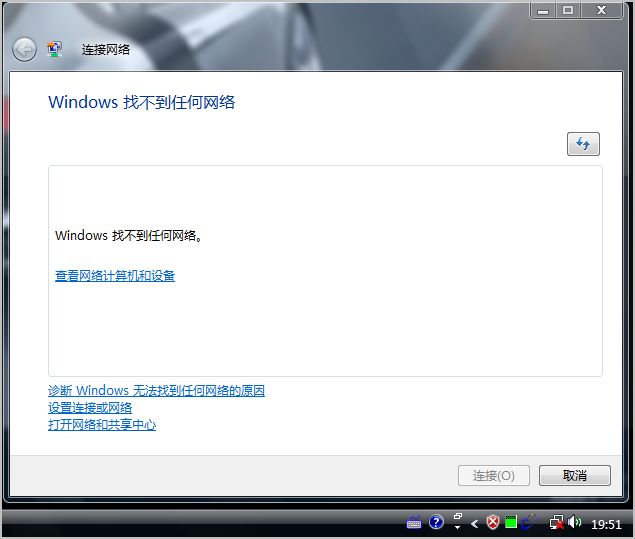The width and height of the screenshot is (635, 539).
Task: Open 诊断 Windows 无法找到任何网络的原因 link
Action: click(x=156, y=390)
